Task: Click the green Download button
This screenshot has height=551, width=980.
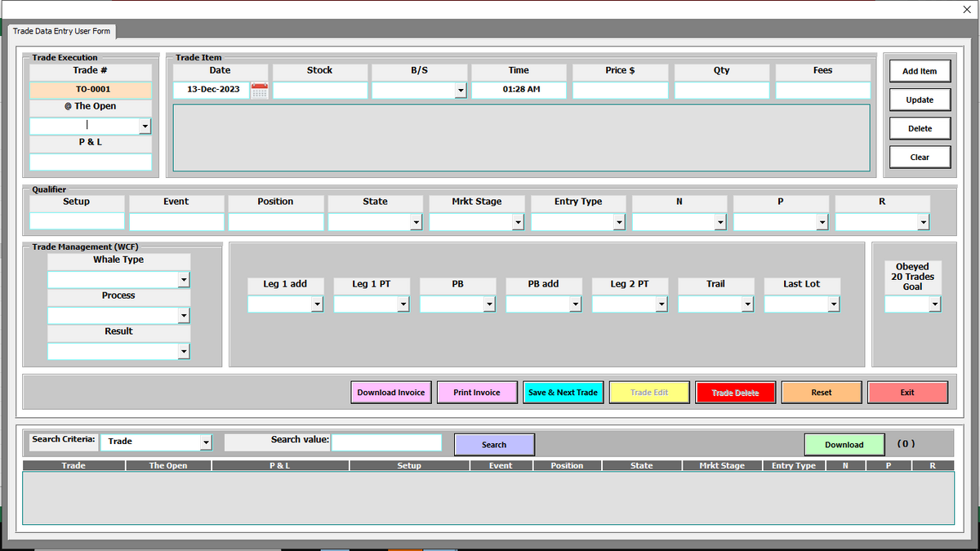Action: click(x=844, y=445)
